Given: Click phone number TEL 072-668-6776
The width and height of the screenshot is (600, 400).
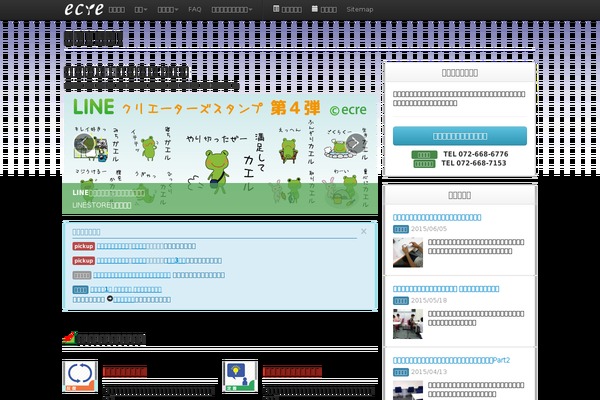Looking at the screenshot, I should click(476, 154).
